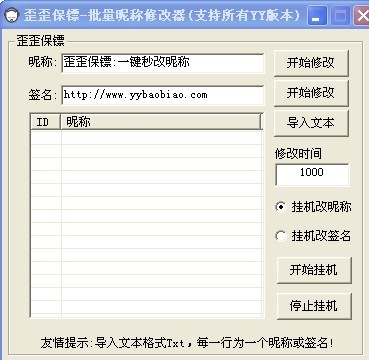Focus the 昵称 input field
This screenshot has height=360, width=369.
(163, 63)
